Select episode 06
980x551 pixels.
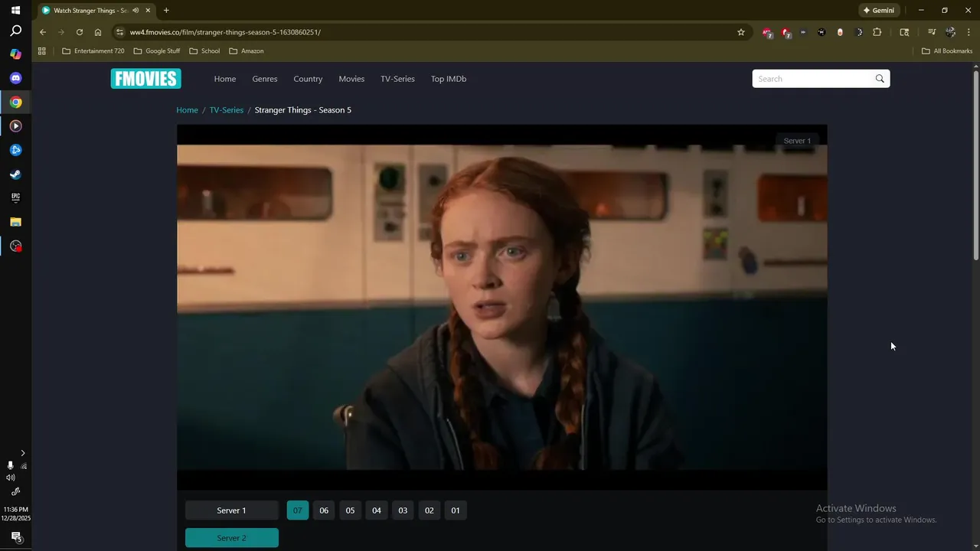coord(324,510)
